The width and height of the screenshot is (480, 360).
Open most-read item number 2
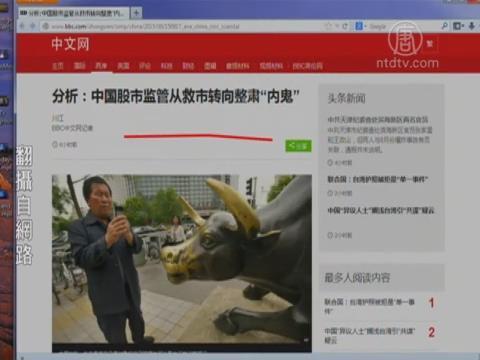(x=369, y=335)
